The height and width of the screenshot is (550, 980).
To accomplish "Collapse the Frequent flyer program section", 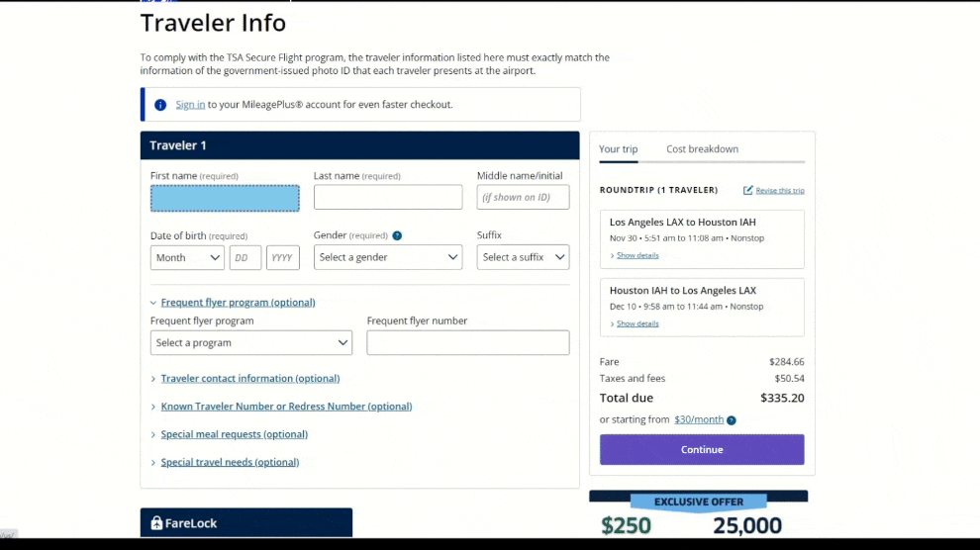I will (238, 303).
